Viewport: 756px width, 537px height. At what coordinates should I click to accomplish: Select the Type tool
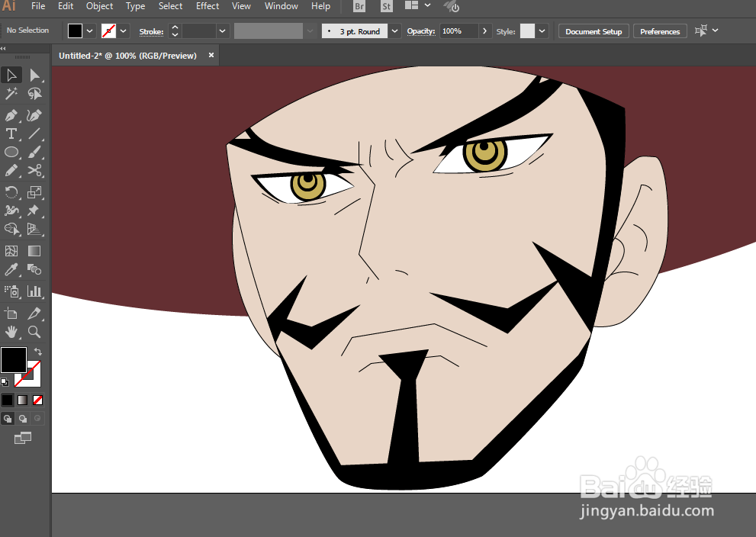pos(11,133)
